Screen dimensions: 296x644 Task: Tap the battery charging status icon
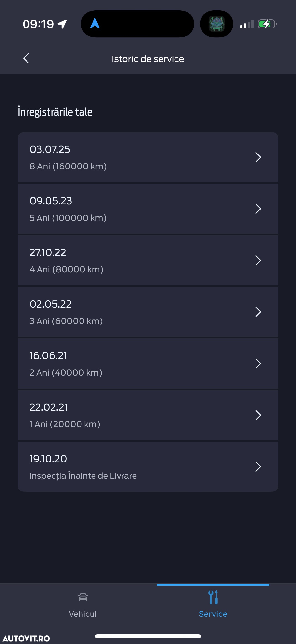(267, 24)
